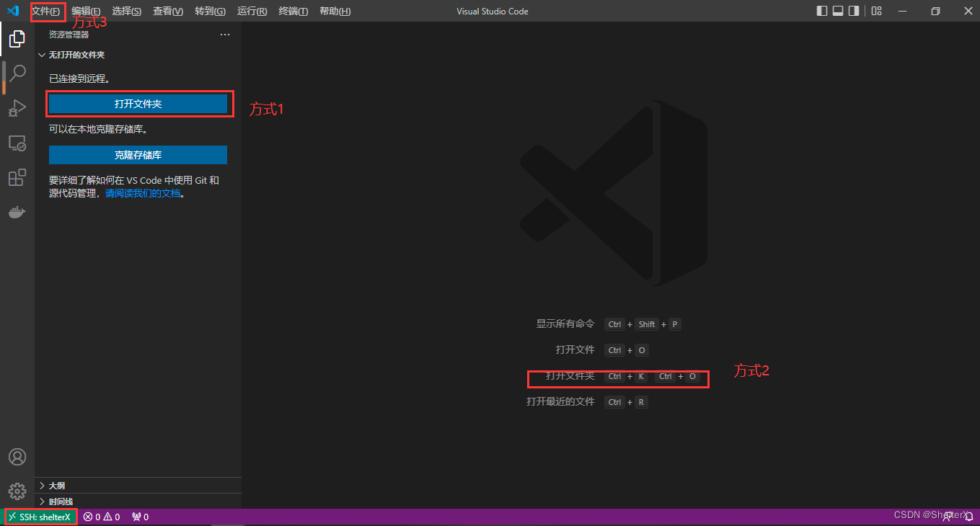The width and height of the screenshot is (980, 526).
Task: Toggle bottom panel layout icon
Action: tap(838, 11)
